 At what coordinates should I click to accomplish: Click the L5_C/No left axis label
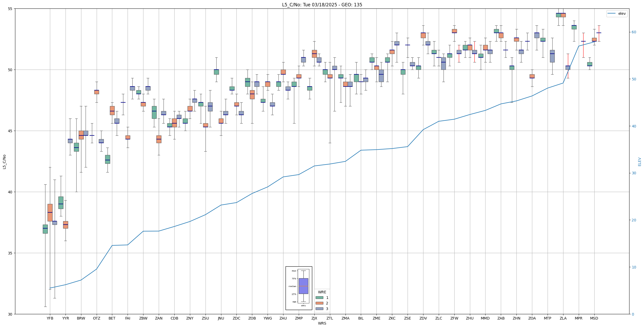click(x=4, y=162)
